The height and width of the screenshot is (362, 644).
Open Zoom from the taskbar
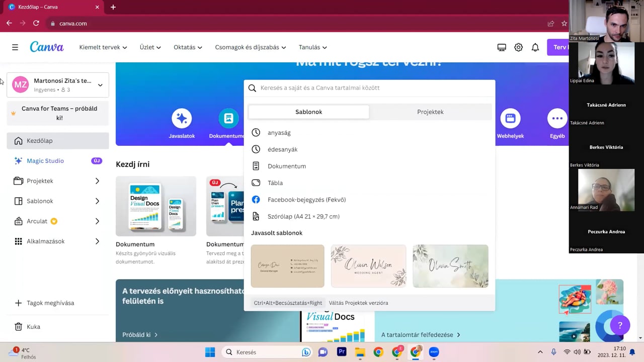click(434, 352)
